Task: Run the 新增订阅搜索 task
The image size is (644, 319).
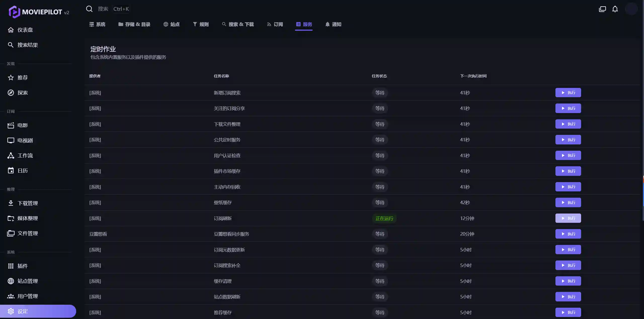Action: click(x=568, y=93)
